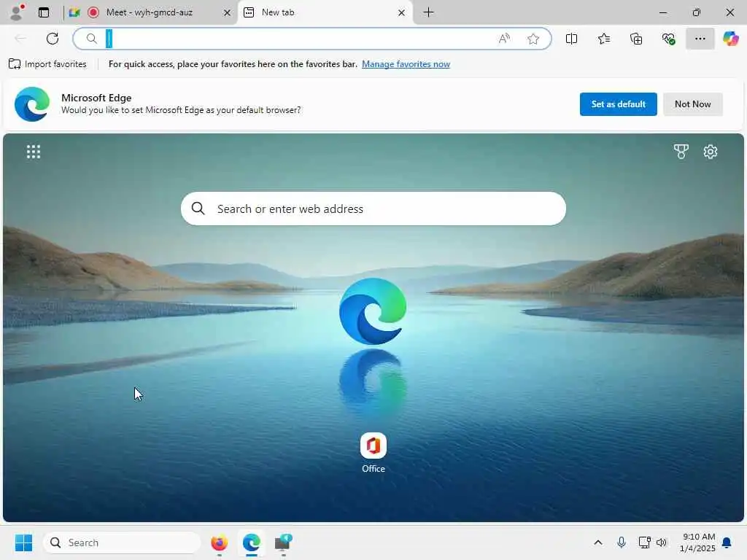Click the Read aloud icon
This screenshot has height=560, width=747.
(x=504, y=39)
